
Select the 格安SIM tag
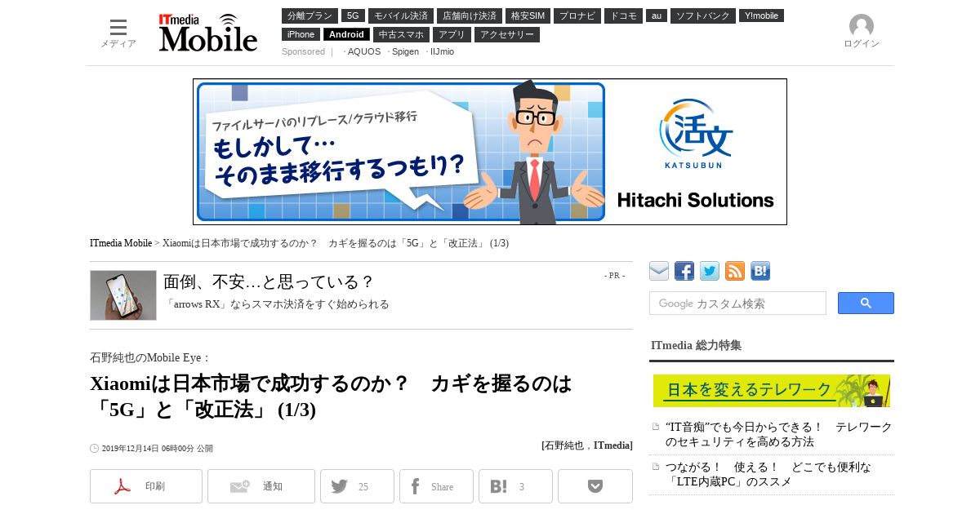point(528,16)
